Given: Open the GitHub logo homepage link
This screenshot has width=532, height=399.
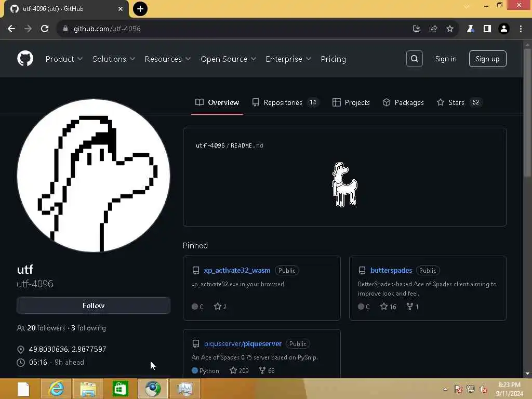Looking at the screenshot, I should point(25,59).
